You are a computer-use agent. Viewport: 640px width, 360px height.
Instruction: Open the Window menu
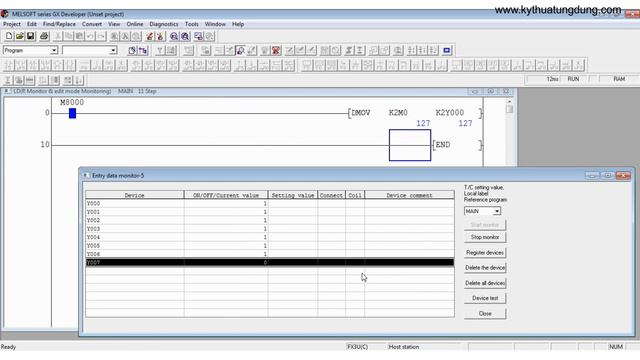point(215,24)
